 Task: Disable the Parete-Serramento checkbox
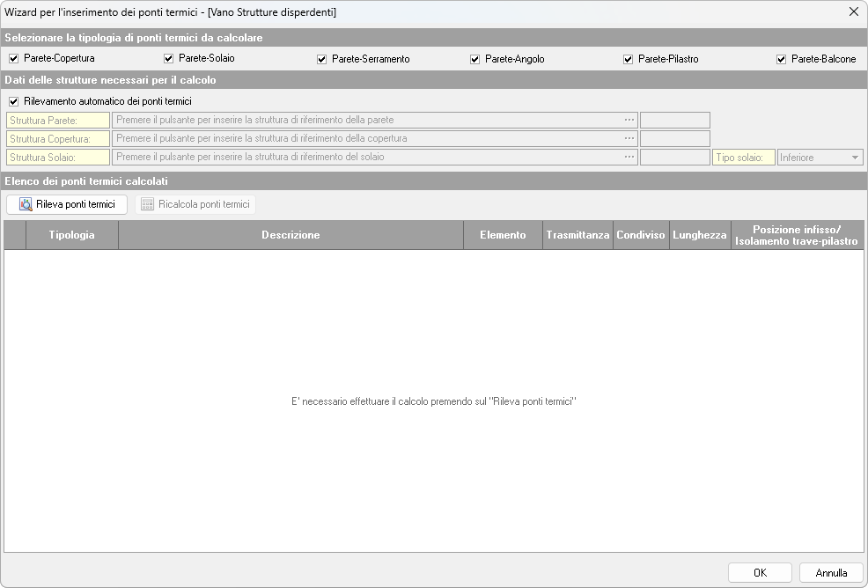tap(322, 59)
